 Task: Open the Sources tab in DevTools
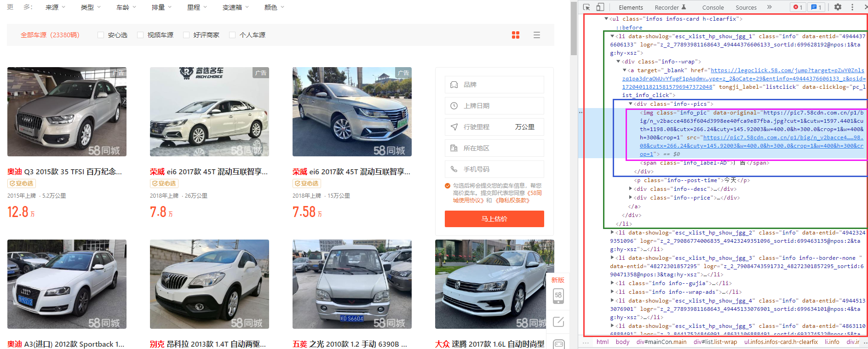click(x=746, y=7)
